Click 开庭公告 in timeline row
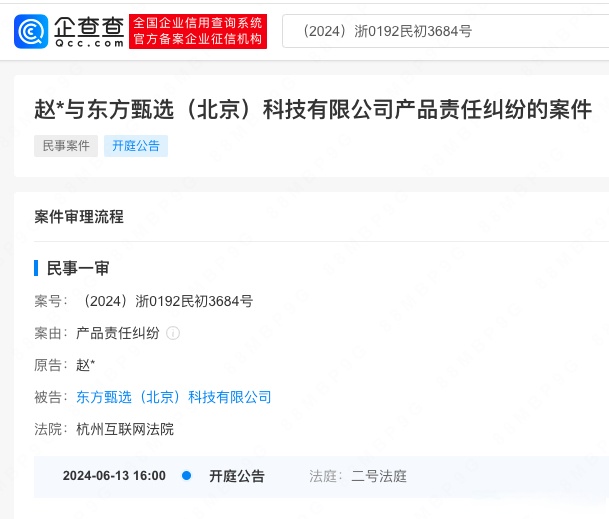 (x=237, y=476)
